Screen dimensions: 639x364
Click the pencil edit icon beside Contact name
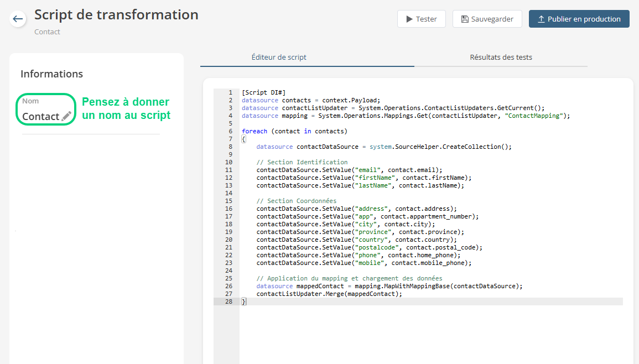pos(66,116)
